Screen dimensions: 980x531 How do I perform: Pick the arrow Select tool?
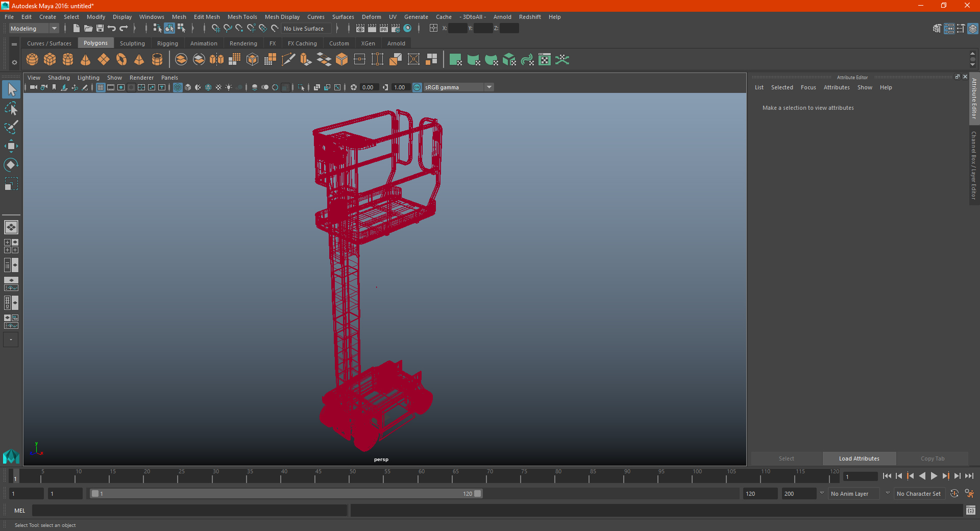11,90
